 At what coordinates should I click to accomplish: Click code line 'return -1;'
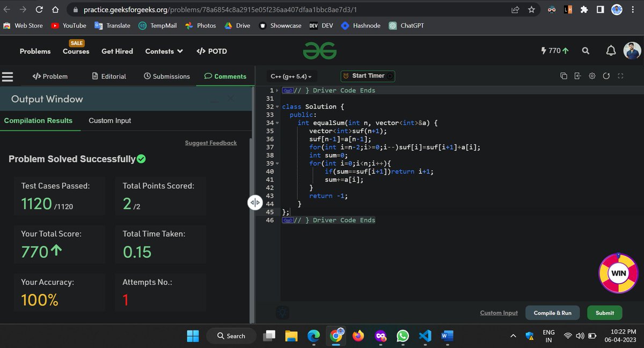coord(328,196)
